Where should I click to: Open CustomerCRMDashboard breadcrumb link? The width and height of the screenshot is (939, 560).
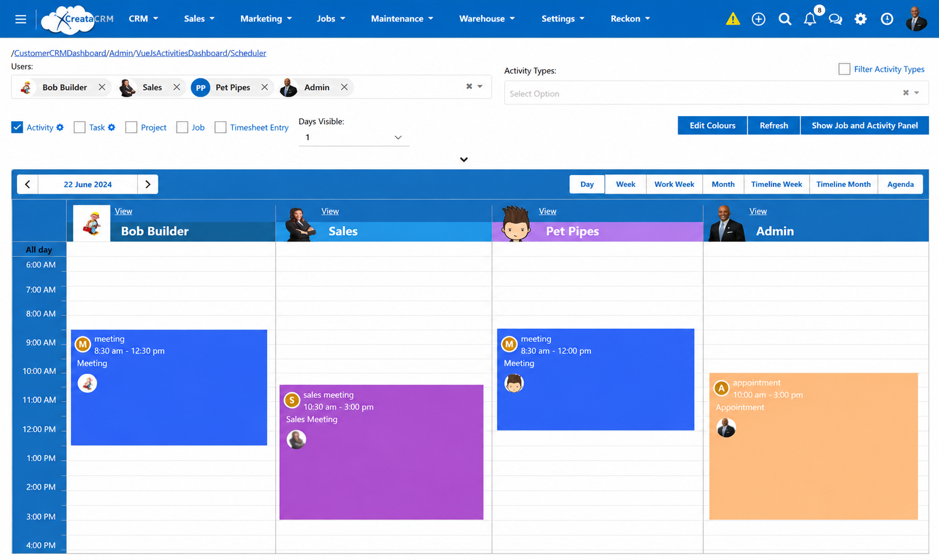click(x=60, y=53)
